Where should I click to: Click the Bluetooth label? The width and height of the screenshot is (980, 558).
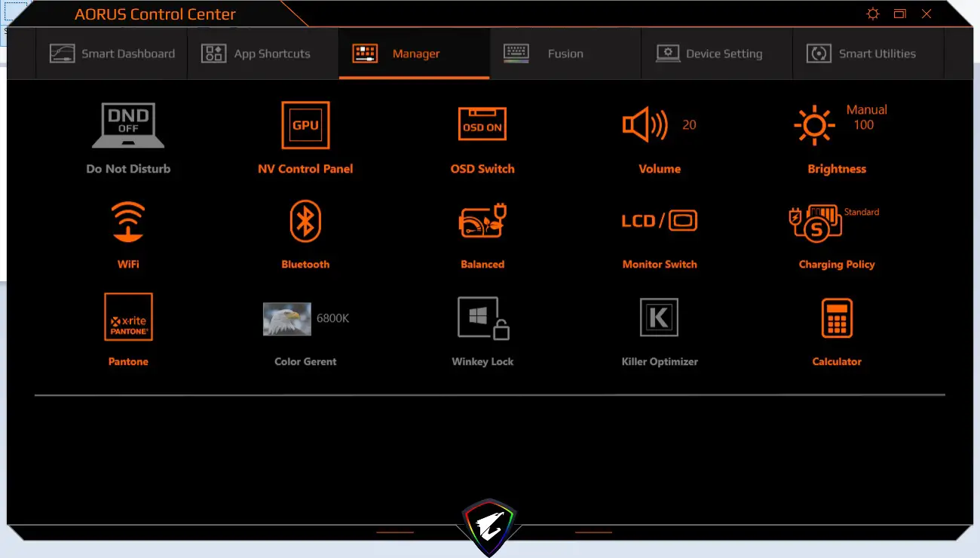tap(305, 265)
